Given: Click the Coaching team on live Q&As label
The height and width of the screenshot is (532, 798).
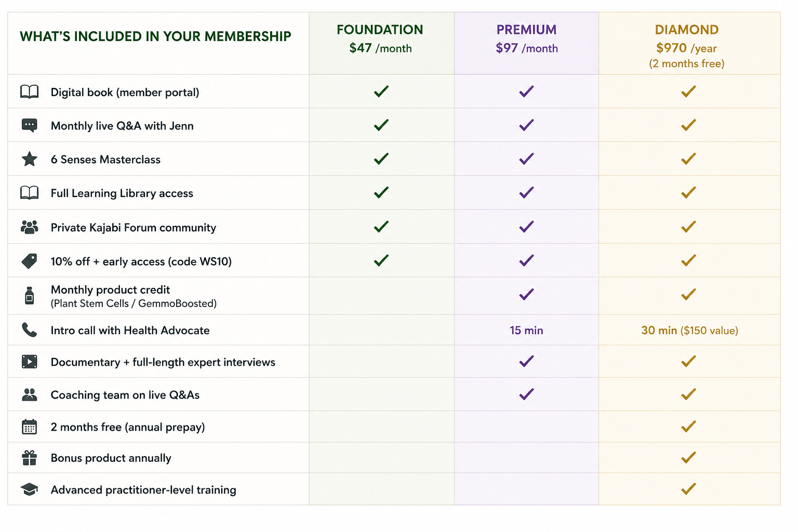Looking at the screenshot, I should point(125,395).
